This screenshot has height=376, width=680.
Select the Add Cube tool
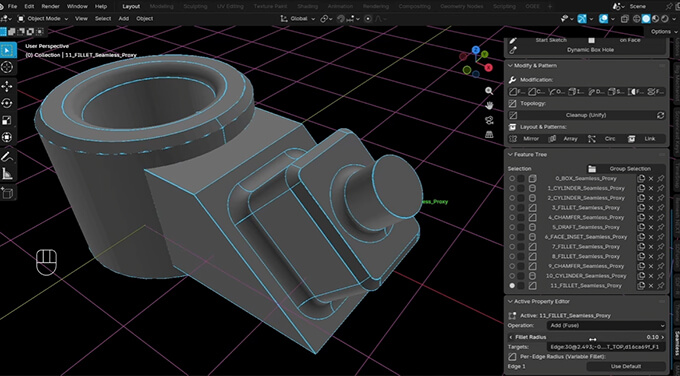pyautogui.click(x=7, y=193)
